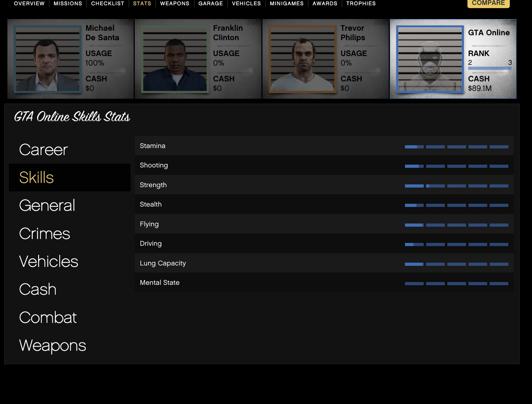Click the Michael De Santa name text

click(x=102, y=33)
